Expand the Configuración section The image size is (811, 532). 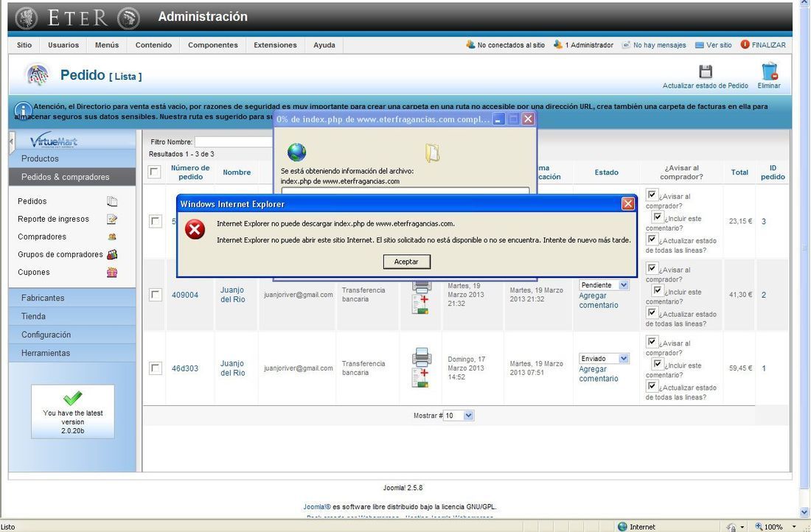tap(72, 335)
